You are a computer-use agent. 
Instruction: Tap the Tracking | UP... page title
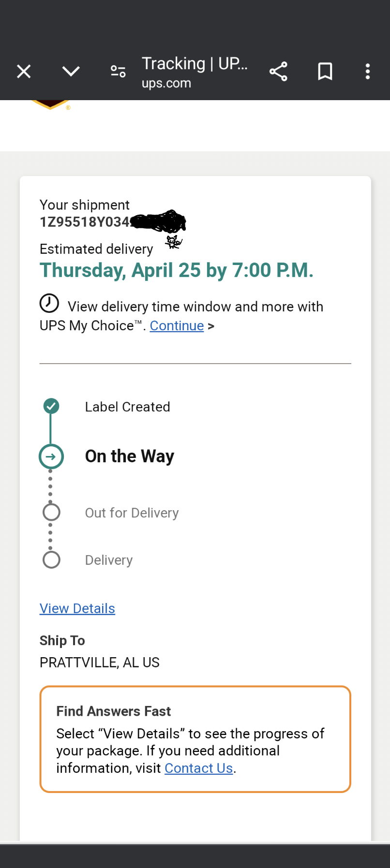195,63
